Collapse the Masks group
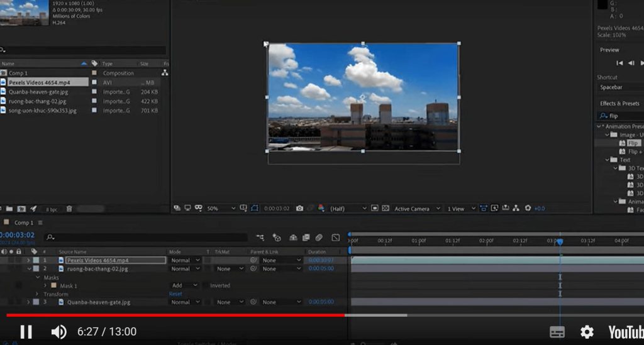644x345 pixels. 38,277
